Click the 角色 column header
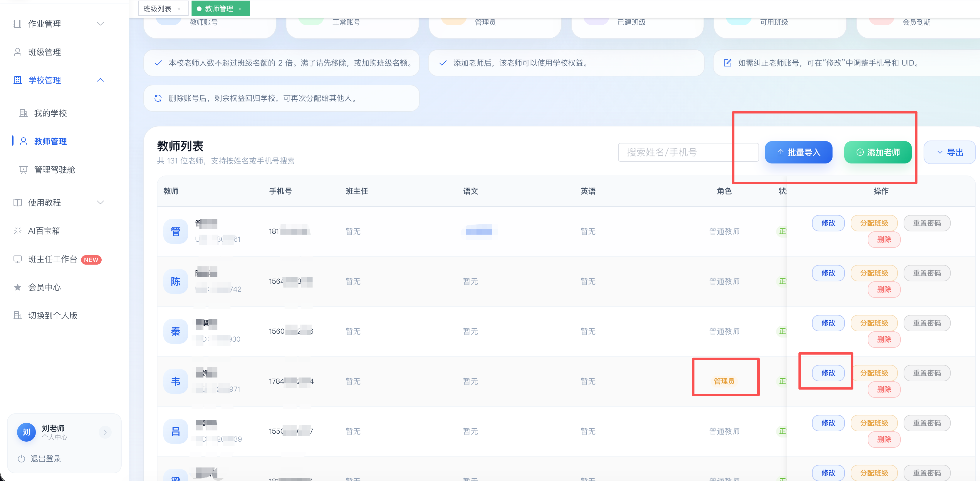This screenshot has width=980, height=481. (x=724, y=191)
